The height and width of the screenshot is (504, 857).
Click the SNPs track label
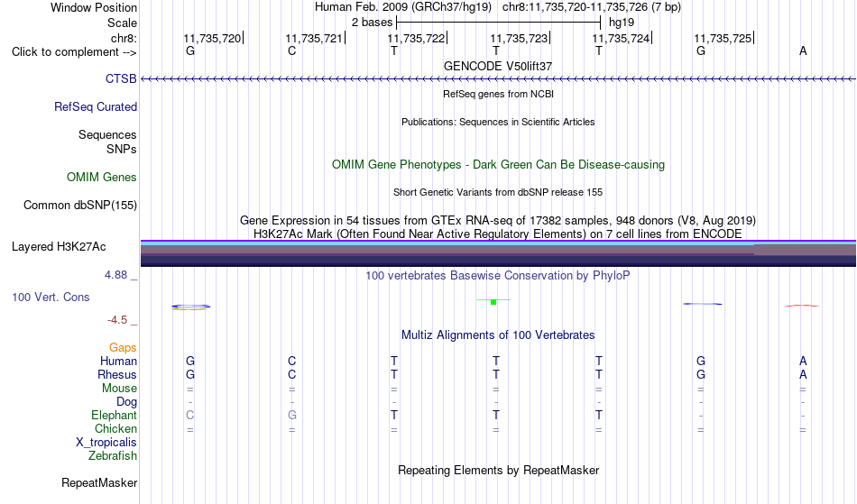pos(122,149)
